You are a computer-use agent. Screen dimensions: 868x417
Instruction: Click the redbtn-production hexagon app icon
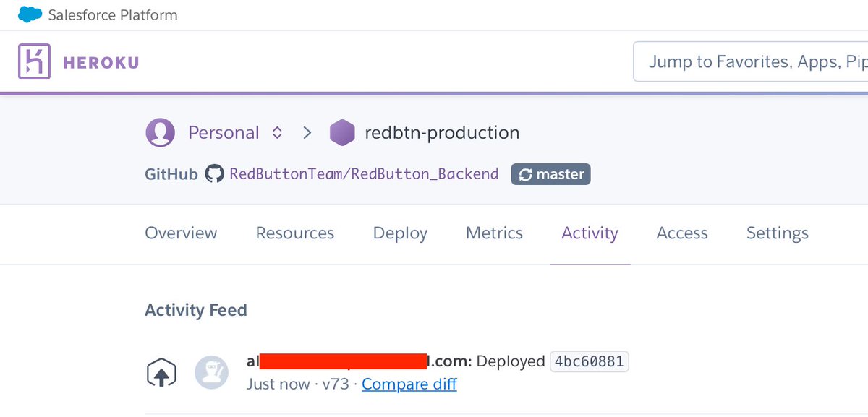coord(342,133)
